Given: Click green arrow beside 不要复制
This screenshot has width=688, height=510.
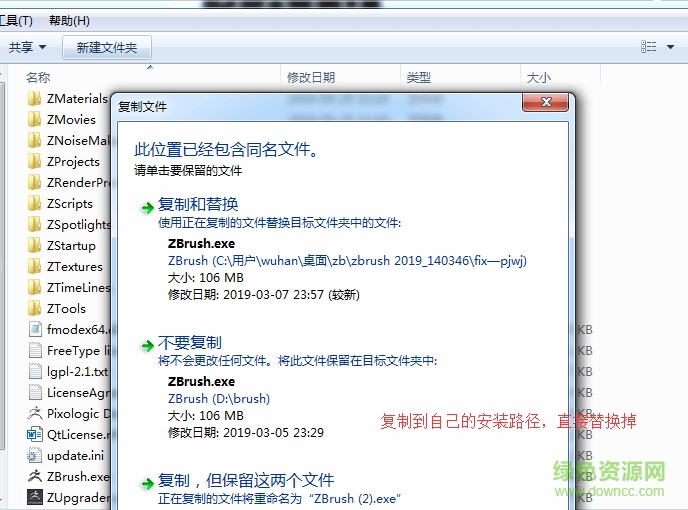Looking at the screenshot, I should pyautogui.click(x=147, y=346).
